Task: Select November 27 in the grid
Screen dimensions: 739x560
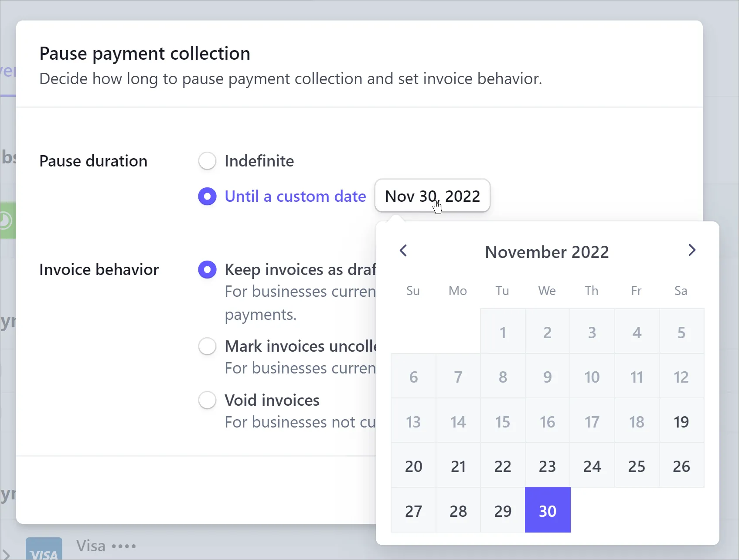Action: pos(413,510)
